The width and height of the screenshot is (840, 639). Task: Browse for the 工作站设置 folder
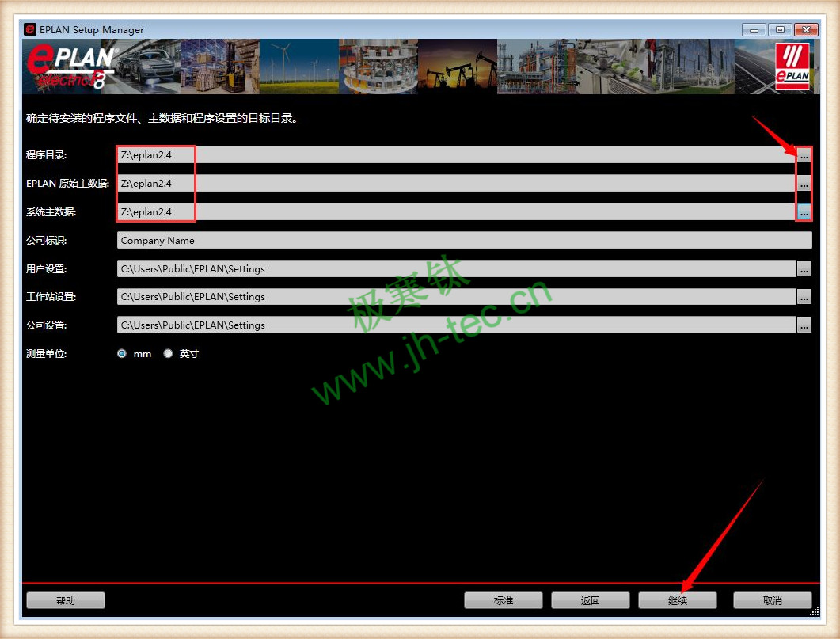804,297
